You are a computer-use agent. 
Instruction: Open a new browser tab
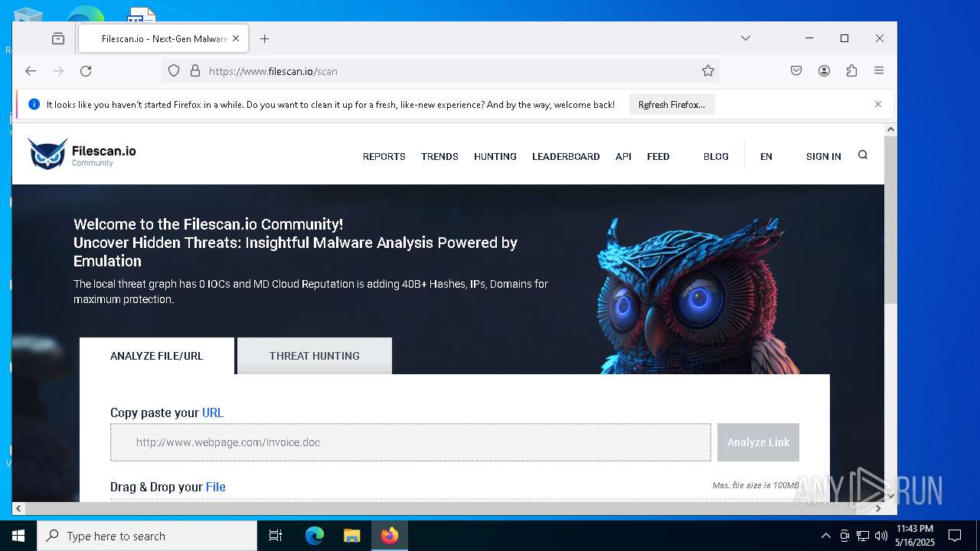pyautogui.click(x=265, y=38)
